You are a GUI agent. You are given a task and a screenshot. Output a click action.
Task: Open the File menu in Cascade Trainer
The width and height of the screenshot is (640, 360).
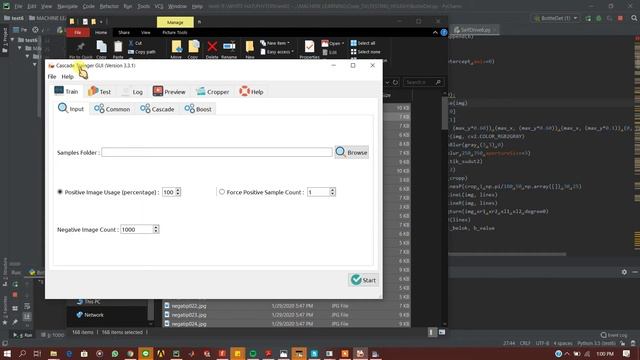click(52, 77)
